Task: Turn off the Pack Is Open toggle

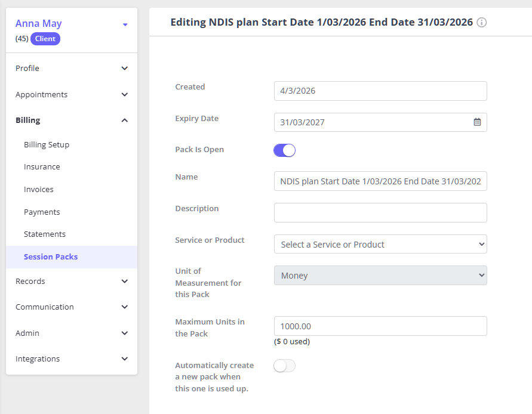Action: tap(285, 150)
